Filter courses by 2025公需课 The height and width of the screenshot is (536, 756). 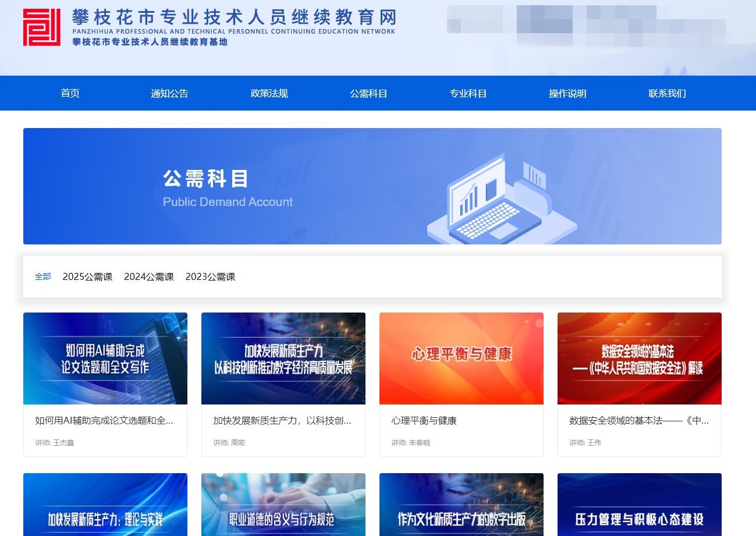87,277
